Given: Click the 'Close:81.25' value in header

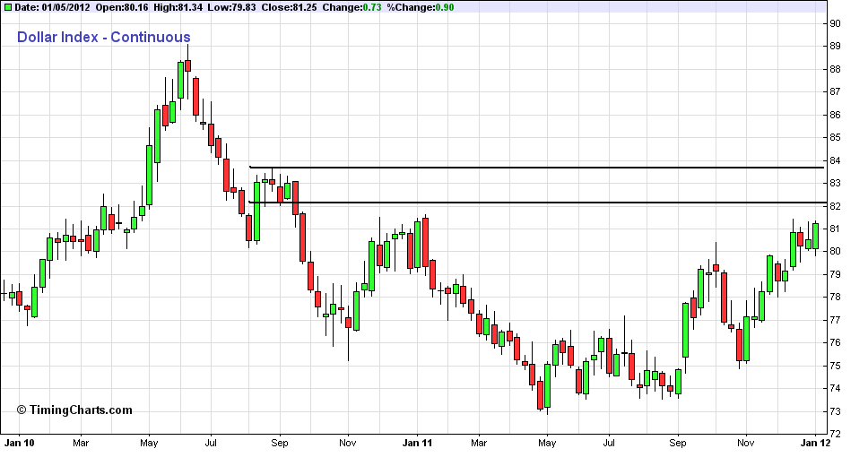Looking at the screenshot, I should click(x=289, y=7).
